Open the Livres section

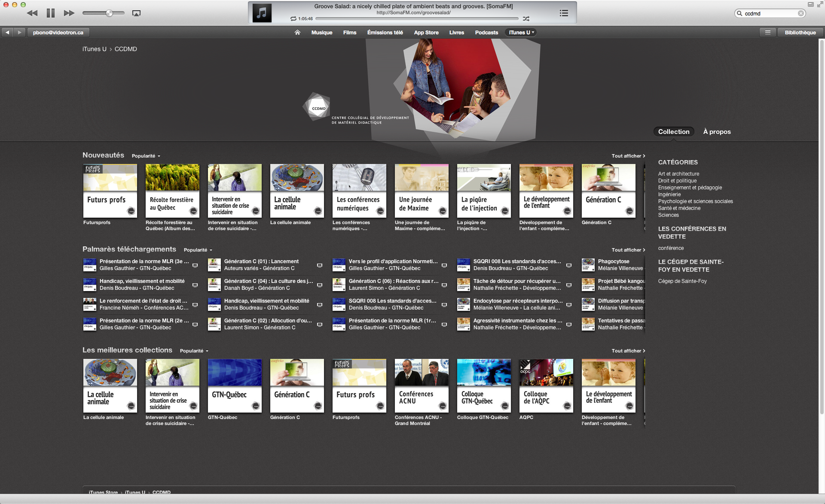[457, 33]
